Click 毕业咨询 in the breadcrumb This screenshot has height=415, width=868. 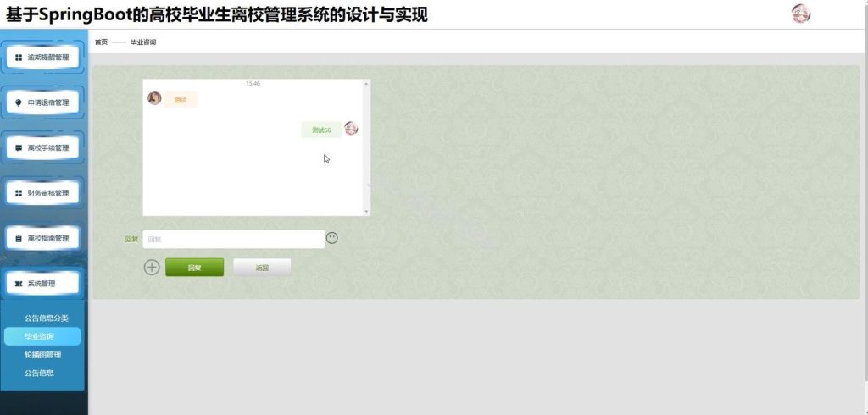143,42
